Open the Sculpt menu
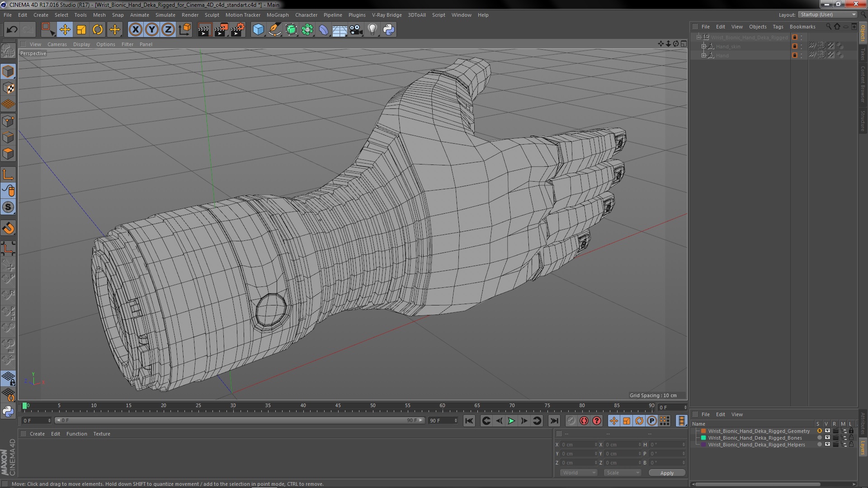Viewport: 868px width, 488px height. 212,15
